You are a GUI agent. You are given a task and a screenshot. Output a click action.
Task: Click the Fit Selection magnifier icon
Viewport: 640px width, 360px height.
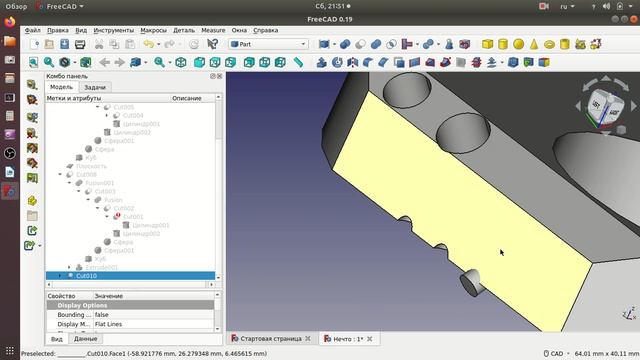pyautogui.click(x=49, y=62)
